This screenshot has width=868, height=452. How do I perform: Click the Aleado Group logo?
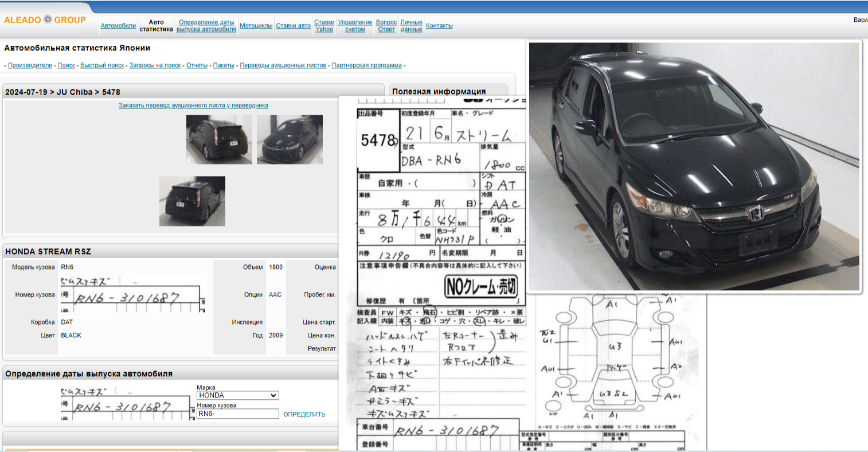(45, 20)
